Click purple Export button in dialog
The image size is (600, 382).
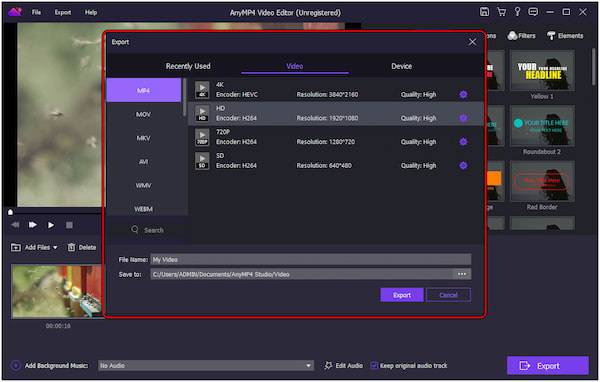(x=402, y=295)
